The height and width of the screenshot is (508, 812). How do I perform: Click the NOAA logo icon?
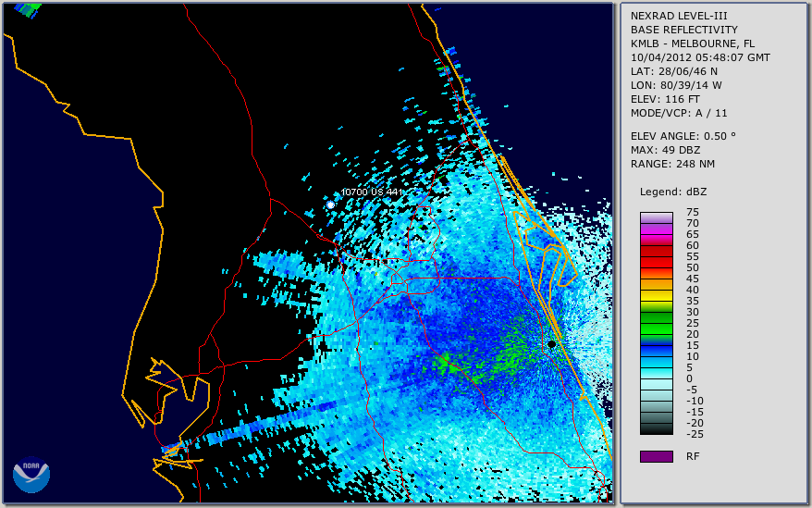pos(31,475)
